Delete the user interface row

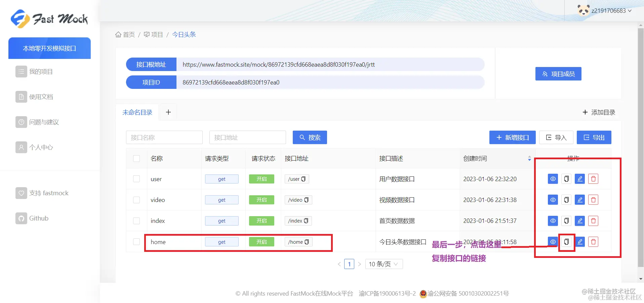pos(593,179)
